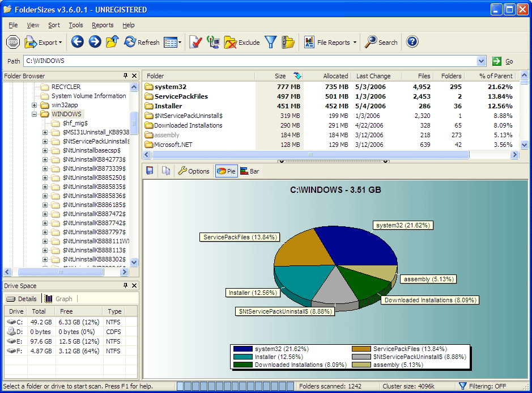Open the Tools menu
The image size is (532, 393).
76,25
